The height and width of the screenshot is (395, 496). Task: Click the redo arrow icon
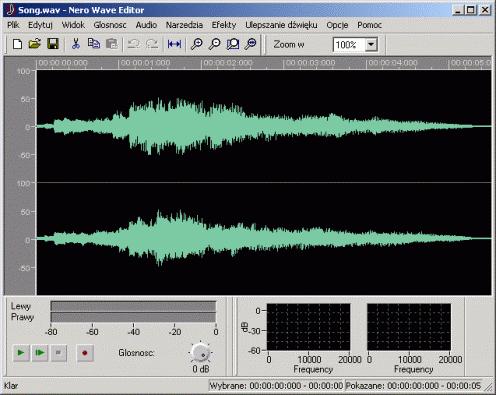[152, 44]
